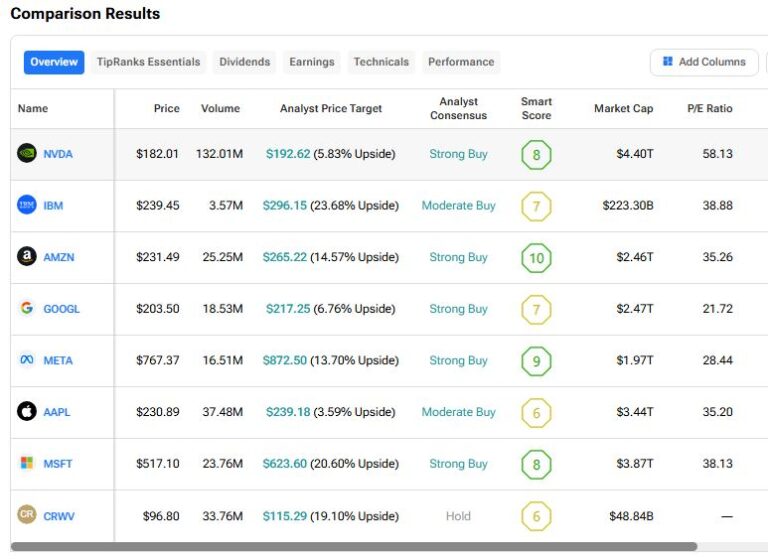This screenshot has width=768, height=559.
Task: Sort by the P/E Ratio column
Action: click(709, 109)
